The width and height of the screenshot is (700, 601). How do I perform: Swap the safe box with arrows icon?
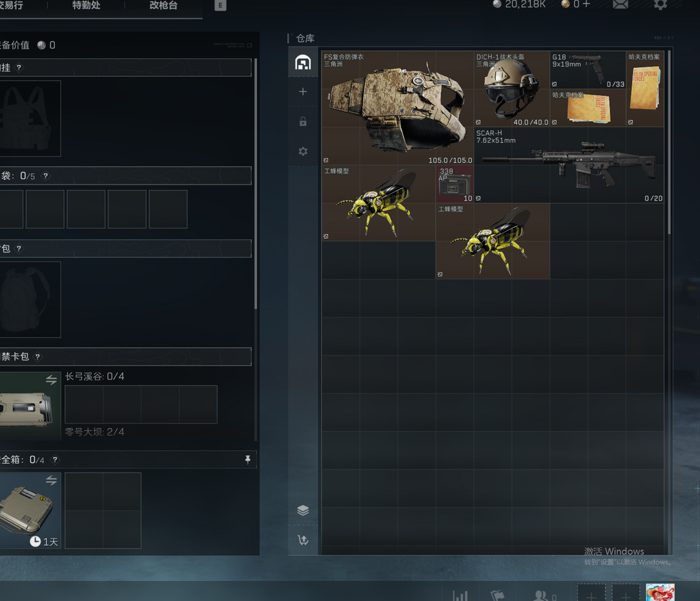tap(51, 480)
